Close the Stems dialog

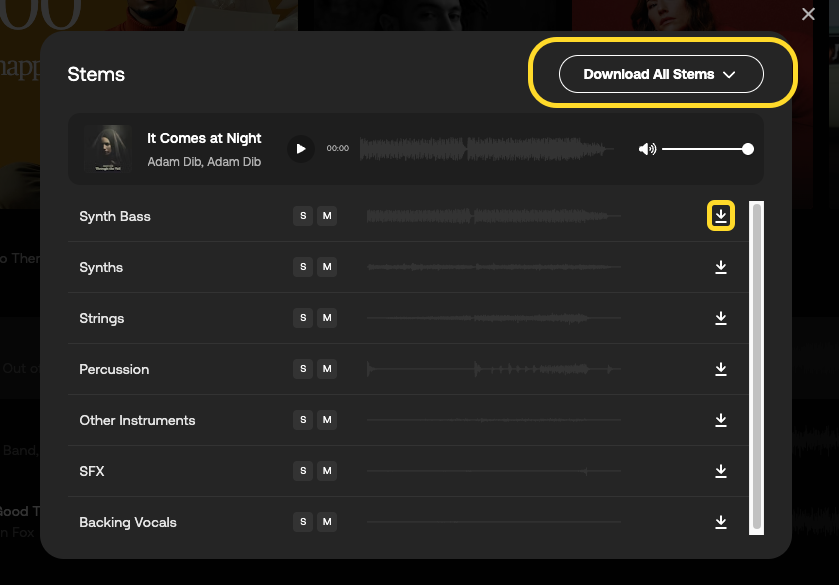coord(808,14)
